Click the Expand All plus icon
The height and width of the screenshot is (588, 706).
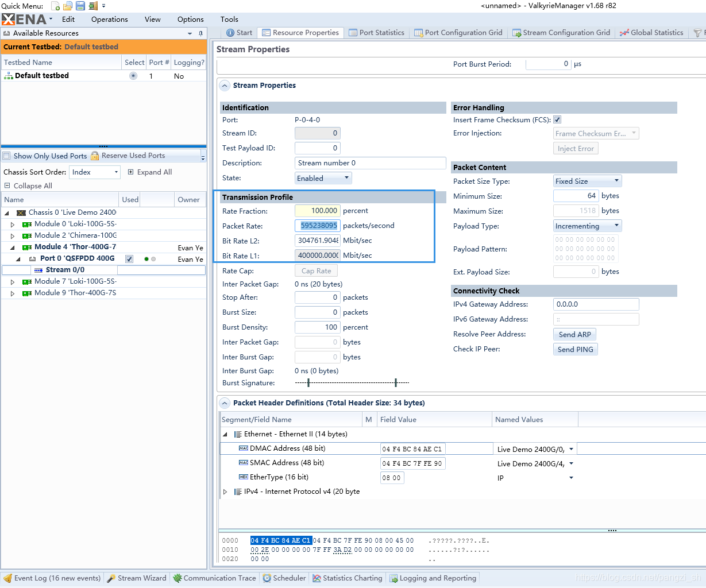130,172
